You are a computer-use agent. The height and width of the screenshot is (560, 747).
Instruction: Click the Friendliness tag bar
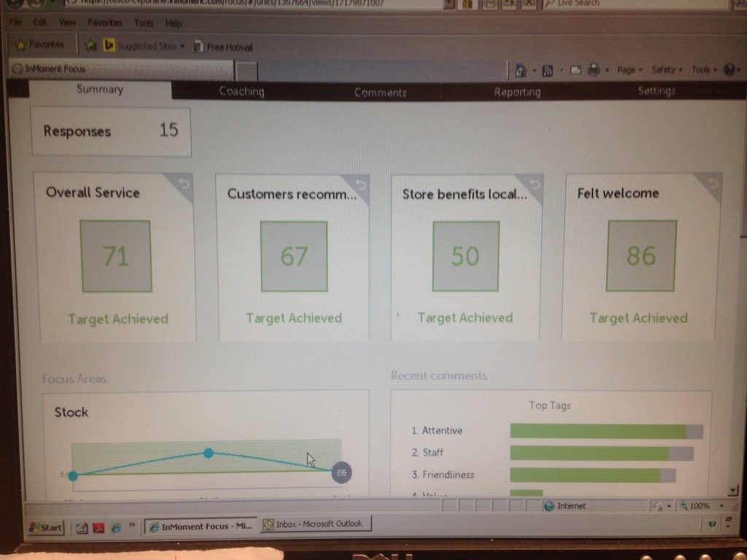593,475
